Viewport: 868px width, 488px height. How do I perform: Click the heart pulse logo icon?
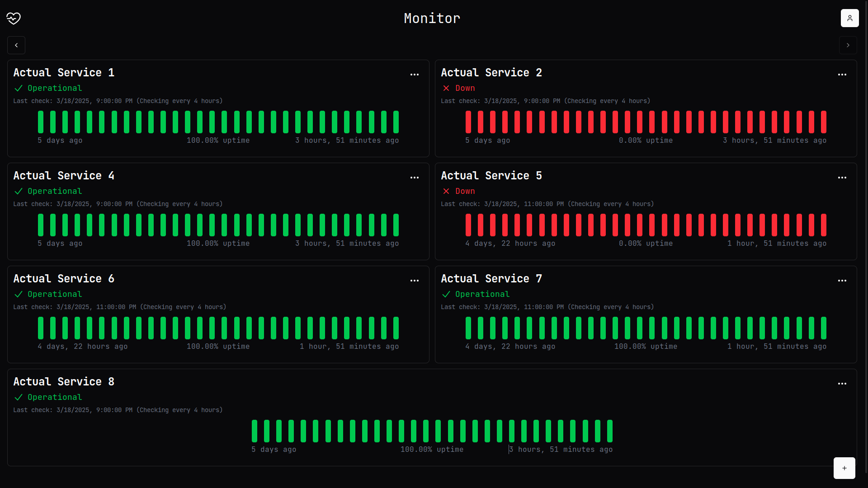14,18
